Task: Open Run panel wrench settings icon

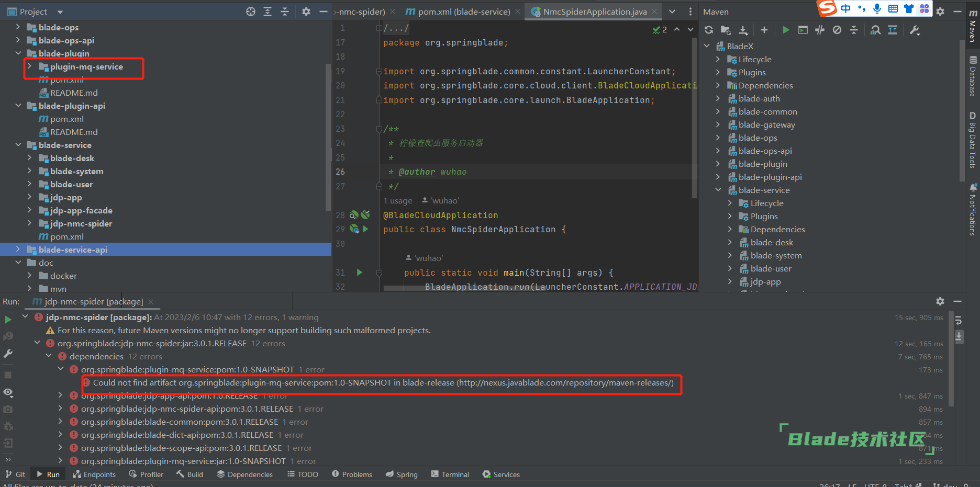Action: pos(8,354)
